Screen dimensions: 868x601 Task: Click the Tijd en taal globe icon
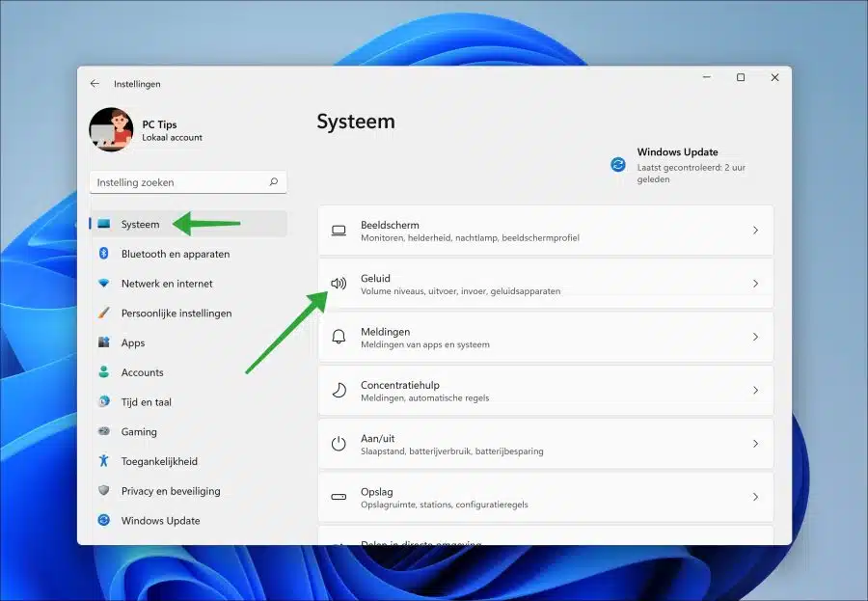103,401
